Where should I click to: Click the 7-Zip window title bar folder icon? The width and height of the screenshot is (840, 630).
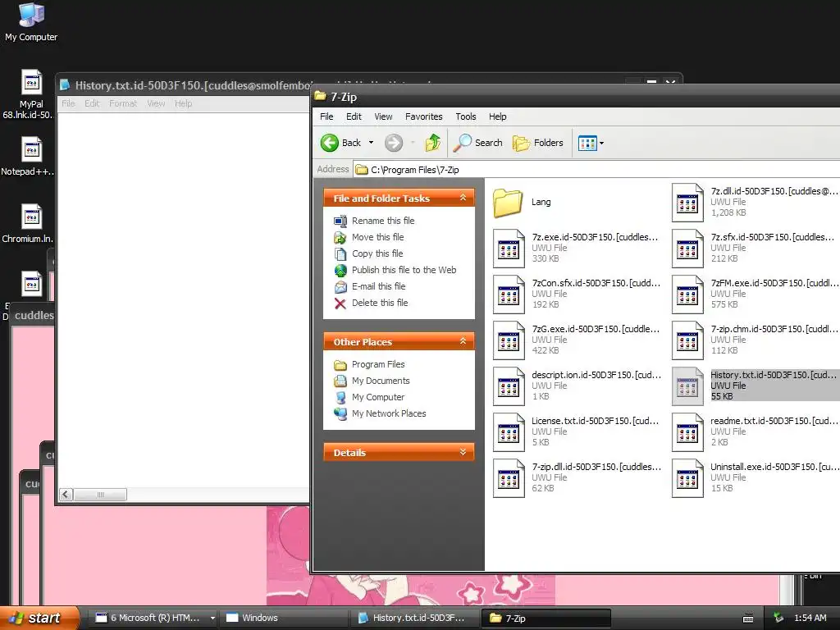point(321,97)
